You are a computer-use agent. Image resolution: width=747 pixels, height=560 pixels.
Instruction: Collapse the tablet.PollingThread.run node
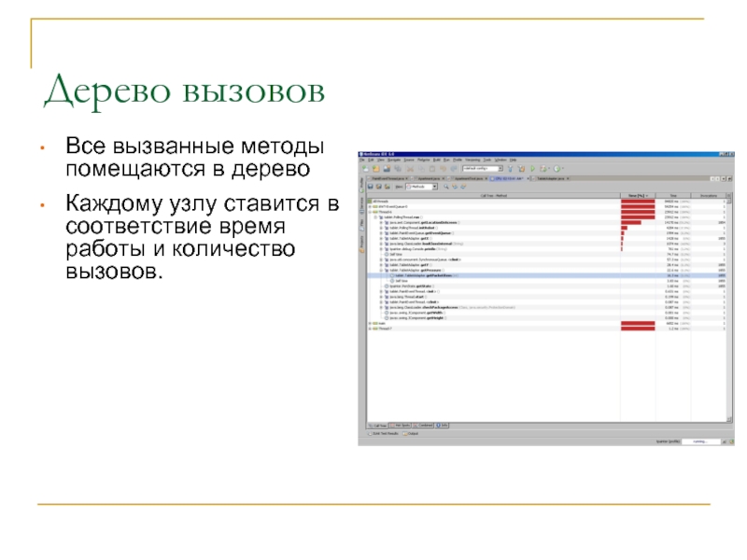(x=375, y=217)
